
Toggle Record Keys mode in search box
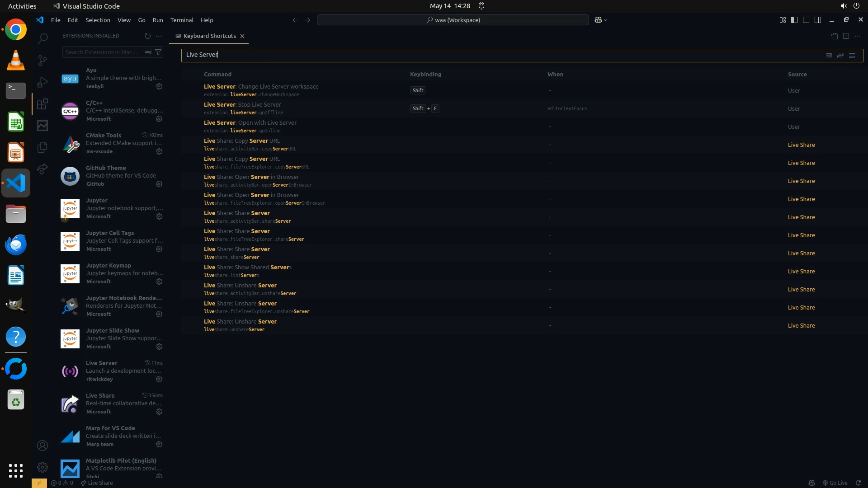tap(829, 56)
